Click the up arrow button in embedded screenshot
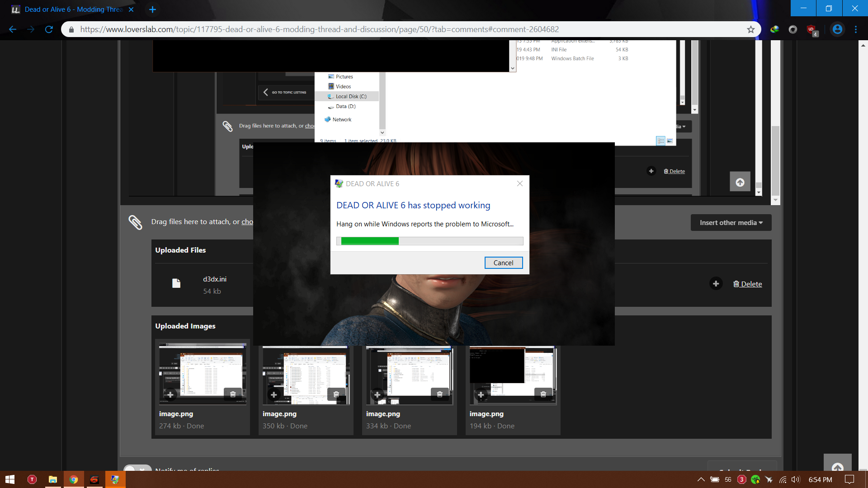Viewport: 868px width, 488px height. point(740,182)
